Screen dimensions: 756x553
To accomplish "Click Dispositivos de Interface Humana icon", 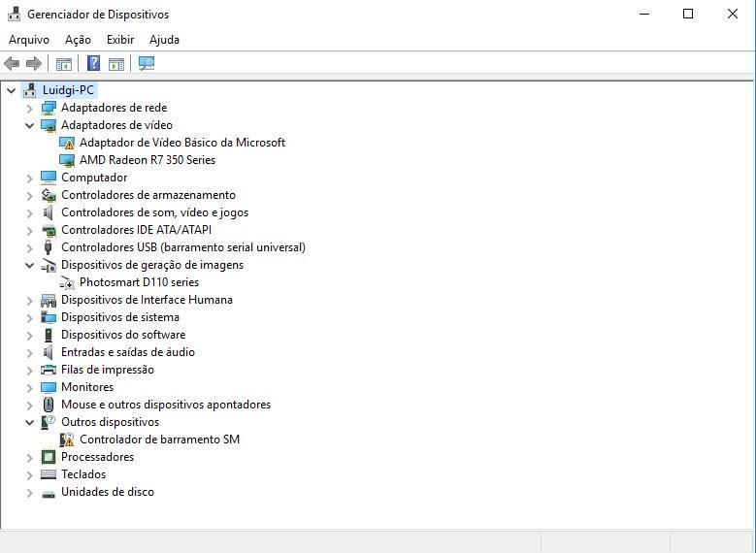I will [x=49, y=301].
